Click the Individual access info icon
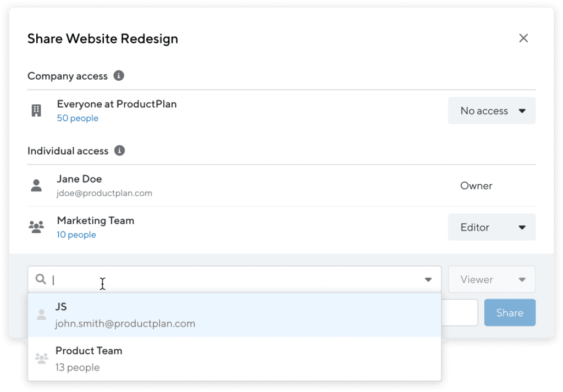563x392 pixels. click(119, 151)
